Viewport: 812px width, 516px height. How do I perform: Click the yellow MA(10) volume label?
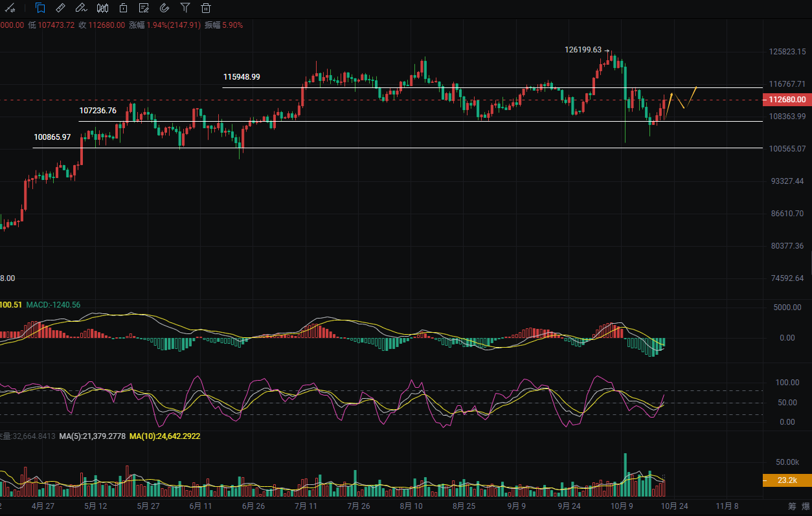coord(164,436)
